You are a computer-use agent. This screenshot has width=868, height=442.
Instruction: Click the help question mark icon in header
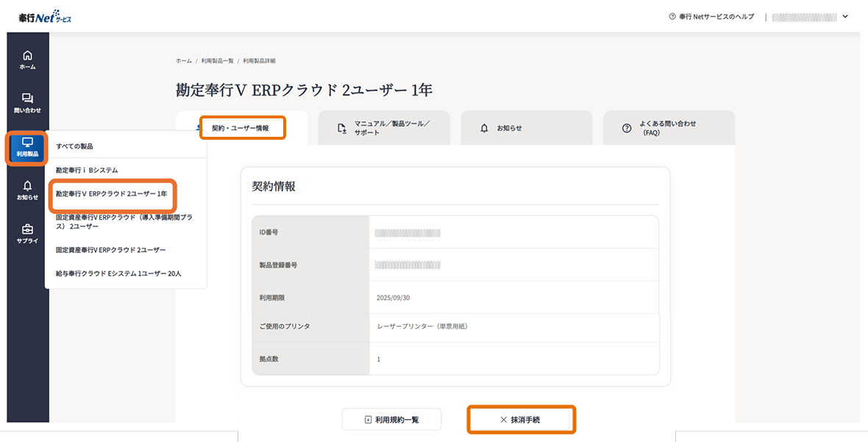point(672,17)
